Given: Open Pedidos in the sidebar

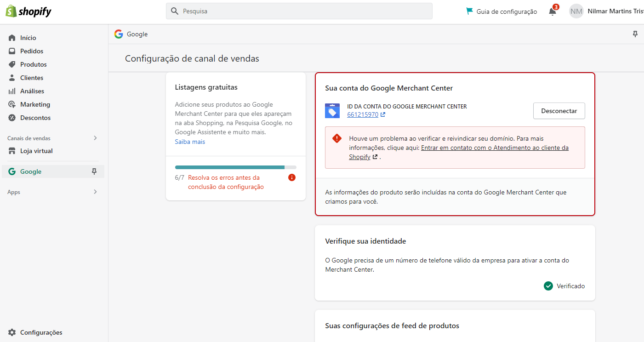Looking at the screenshot, I should [x=32, y=51].
